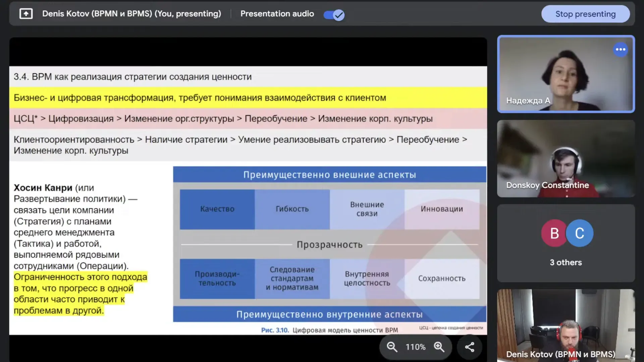Image resolution: width=644 pixels, height=362 pixels.
Task: Click the yellow highlighted heading line
Action: point(200,98)
